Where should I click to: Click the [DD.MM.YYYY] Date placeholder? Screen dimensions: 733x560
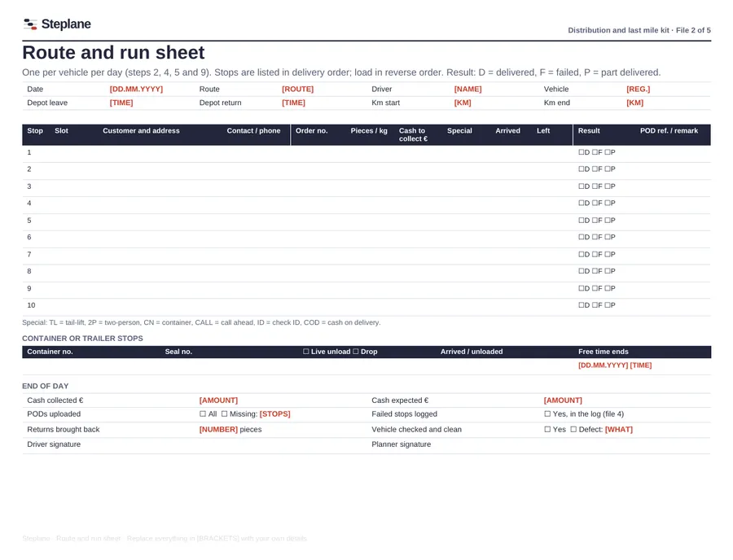136,90
